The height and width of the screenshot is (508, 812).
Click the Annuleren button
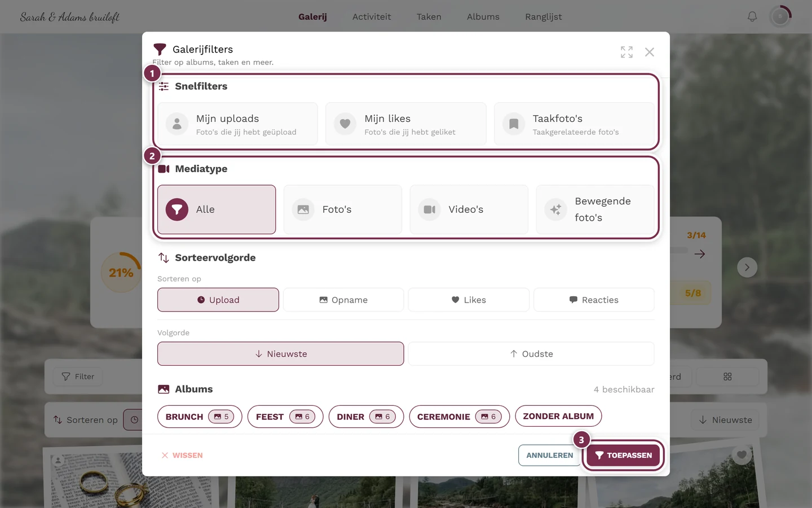coord(549,456)
